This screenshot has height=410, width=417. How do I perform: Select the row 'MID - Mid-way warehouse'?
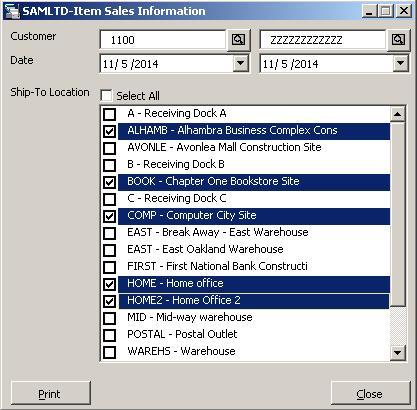(x=254, y=317)
